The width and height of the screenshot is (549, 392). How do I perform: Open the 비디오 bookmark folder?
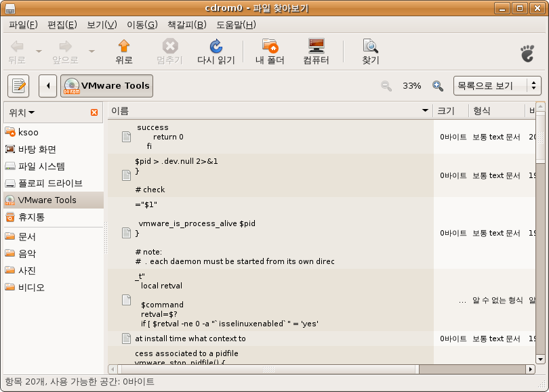pos(54,288)
